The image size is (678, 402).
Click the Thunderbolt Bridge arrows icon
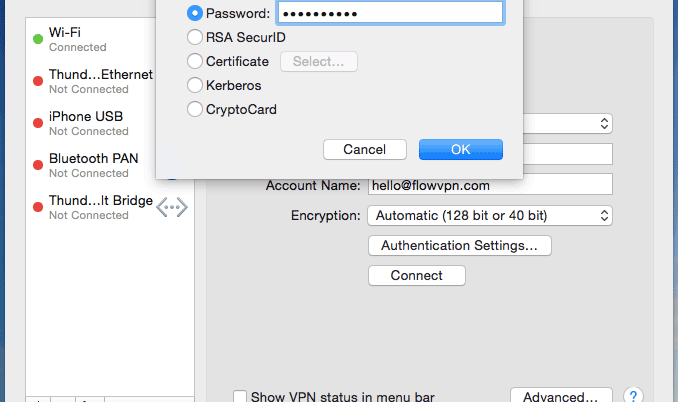point(172,207)
